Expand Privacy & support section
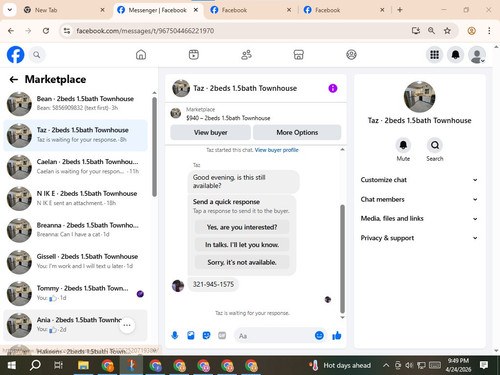 tap(419, 238)
